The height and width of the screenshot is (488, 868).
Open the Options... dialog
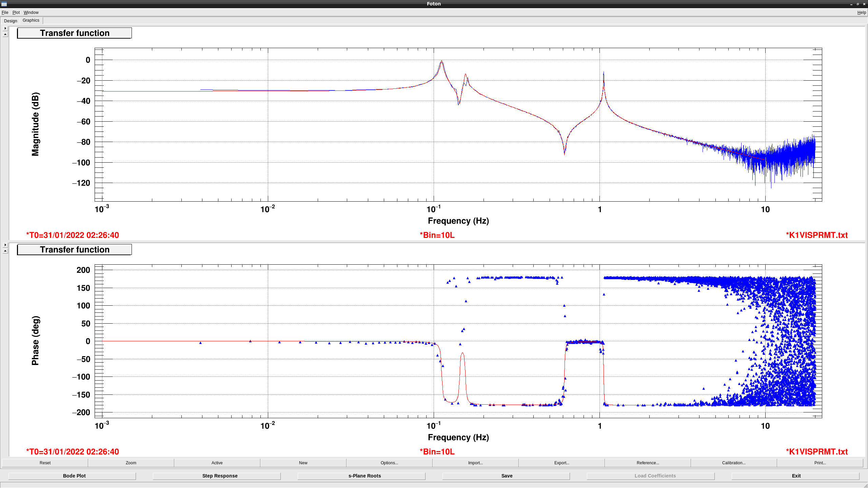click(389, 463)
